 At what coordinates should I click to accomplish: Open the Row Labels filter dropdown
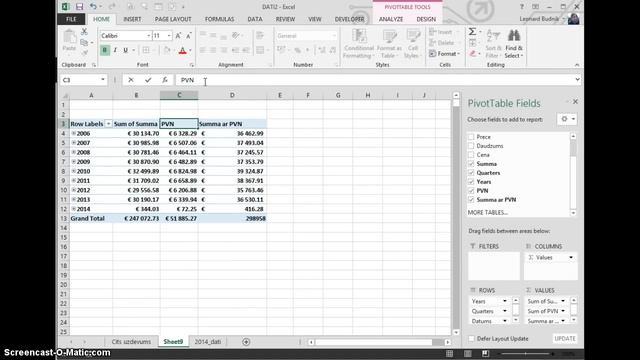tap(109, 124)
